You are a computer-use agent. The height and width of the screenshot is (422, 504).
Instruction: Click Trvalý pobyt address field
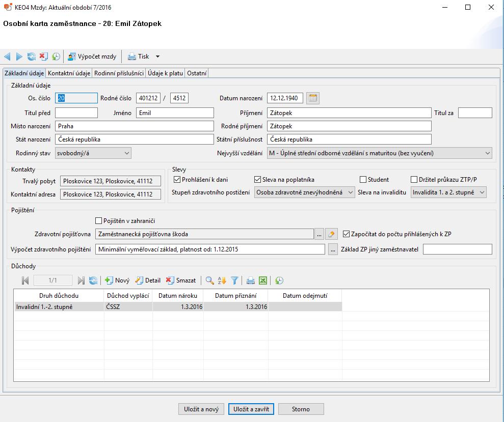[111, 181]
